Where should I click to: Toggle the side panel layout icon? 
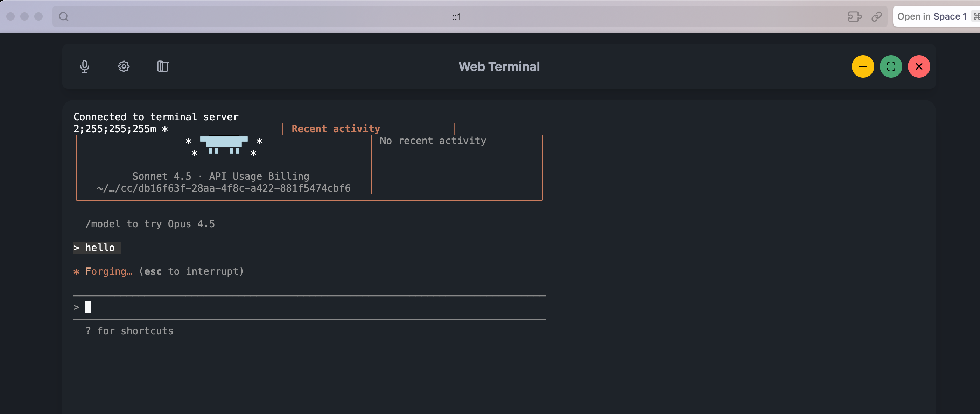162,66
